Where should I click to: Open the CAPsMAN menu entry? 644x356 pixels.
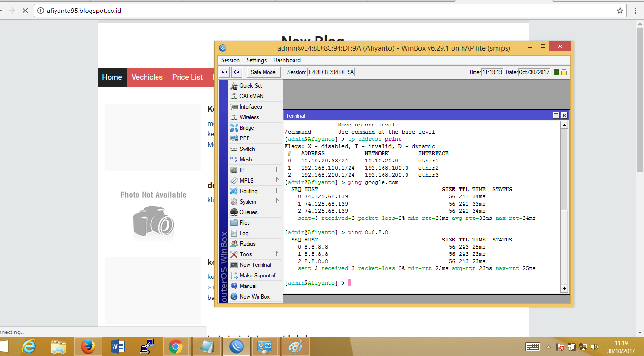pyautogui.click(x=256, y=96)
